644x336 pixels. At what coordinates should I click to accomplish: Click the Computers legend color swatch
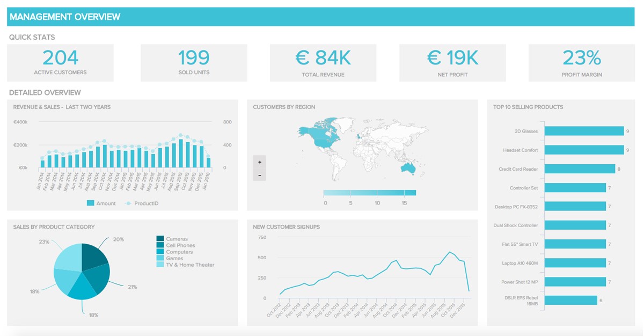click(160, 252)
